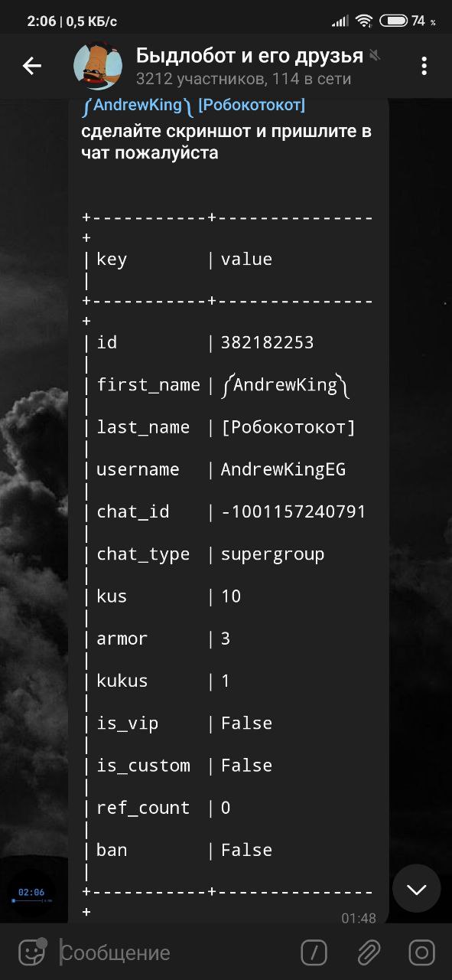The height and width of the screenshot is (980, 452).
Task: Open the three-dot options menu
Action: [424, 66]
